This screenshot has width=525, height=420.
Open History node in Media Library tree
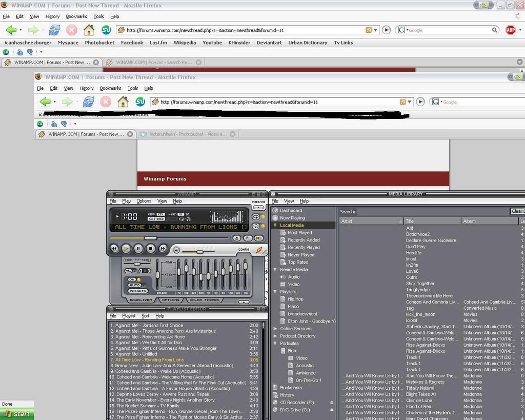[287, 395]
